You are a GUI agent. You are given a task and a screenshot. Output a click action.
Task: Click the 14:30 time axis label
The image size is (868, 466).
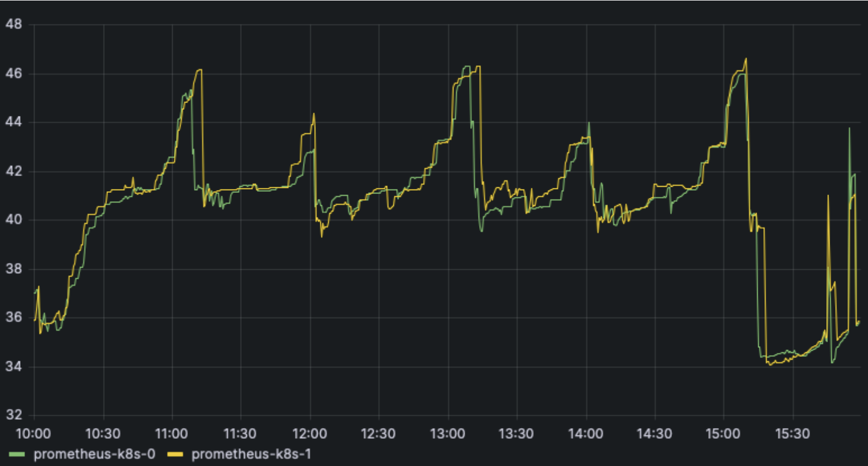(x=655, y=434)
